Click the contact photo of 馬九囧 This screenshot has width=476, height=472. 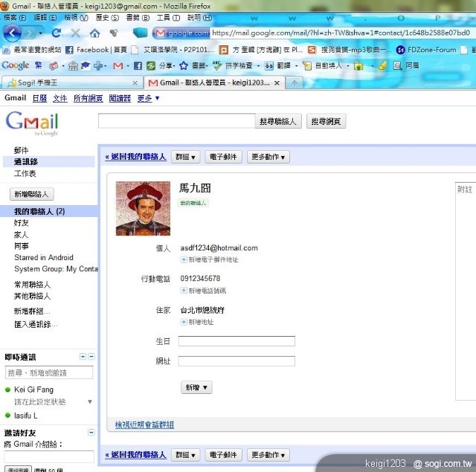(143, 208)
